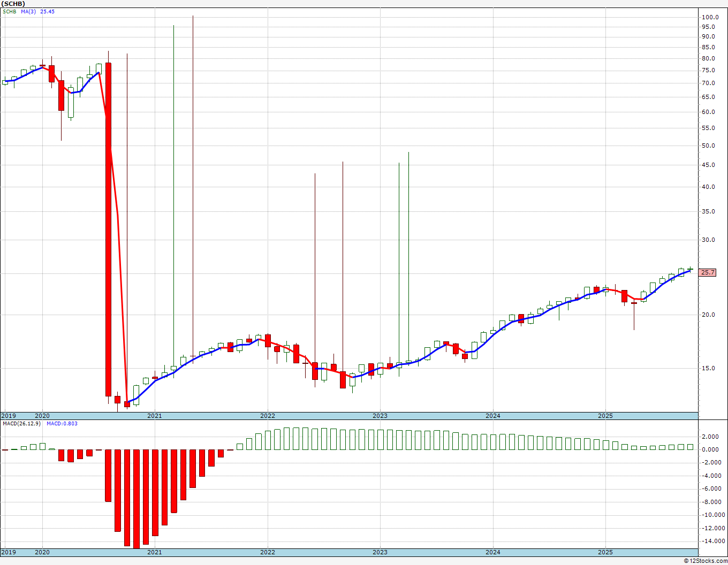This screenshot has height=565, width=728.
Task: Click the MACD(26,12,9) indicator label
Action: click(x=22, y=423)
